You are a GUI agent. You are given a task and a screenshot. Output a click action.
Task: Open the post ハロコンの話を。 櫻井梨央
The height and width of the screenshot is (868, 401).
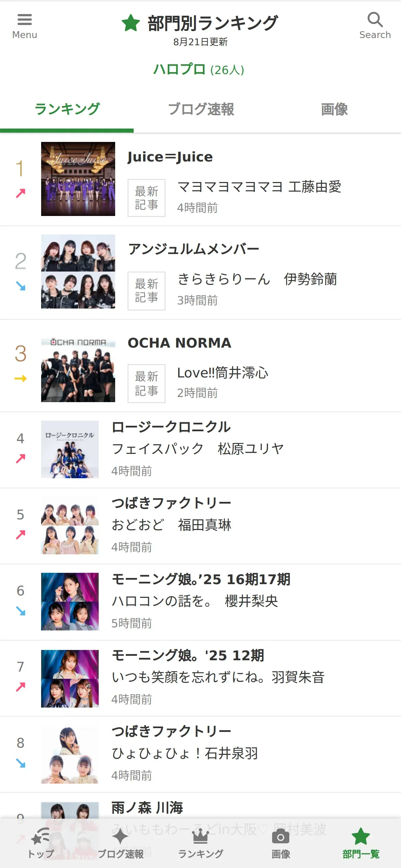[195, 601]
